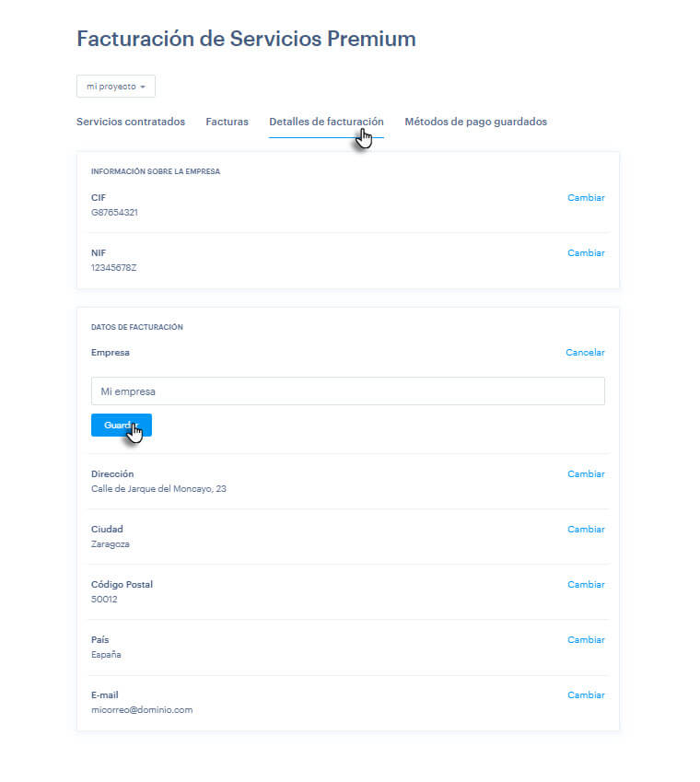Screen dimensions: 700x782
Task: Focus the Empresa text input field
Action: (347, 391)
